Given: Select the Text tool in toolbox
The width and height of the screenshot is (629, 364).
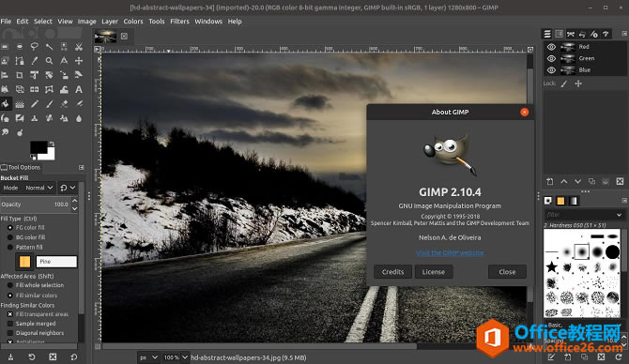Looking at the screenshot, I should (79, 89).
